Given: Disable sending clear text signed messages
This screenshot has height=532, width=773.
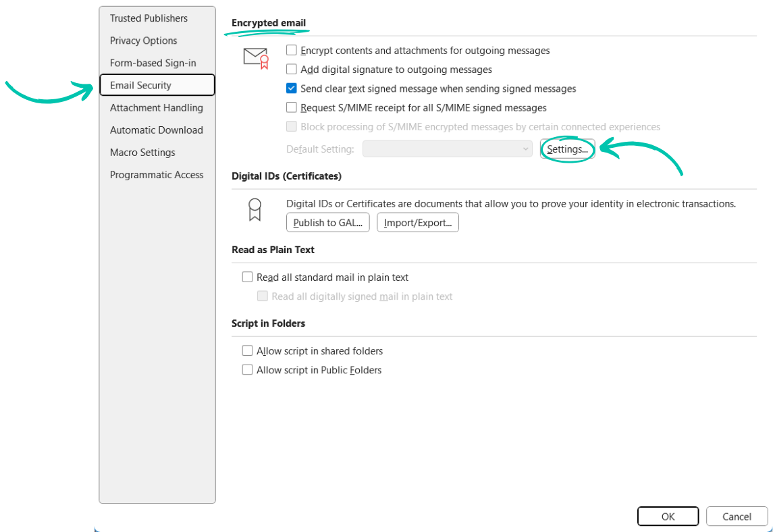Looking at the screenshot, I should pyautogui.click(x=291, y=88).
